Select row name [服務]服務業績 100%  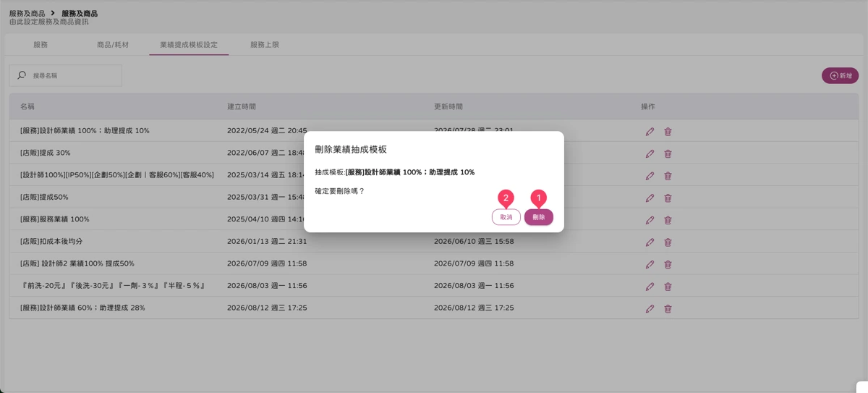point(55,219)
